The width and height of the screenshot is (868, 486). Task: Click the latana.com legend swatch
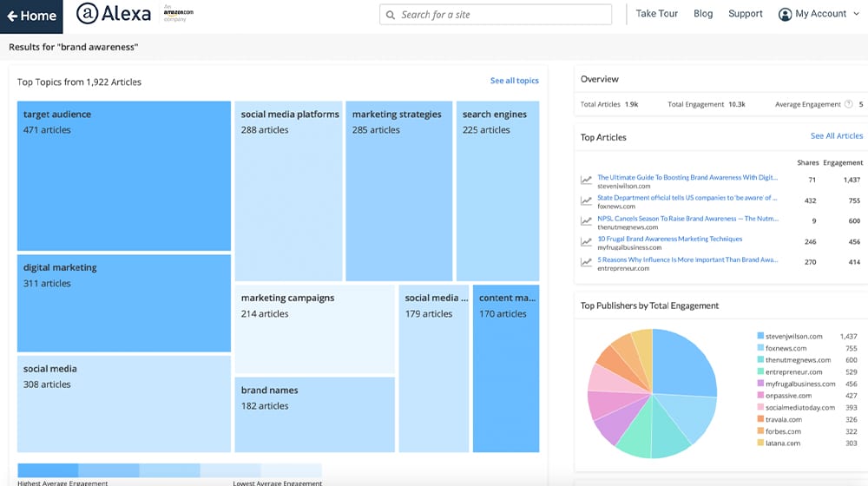pyautogui.click(x=760, y=443)
